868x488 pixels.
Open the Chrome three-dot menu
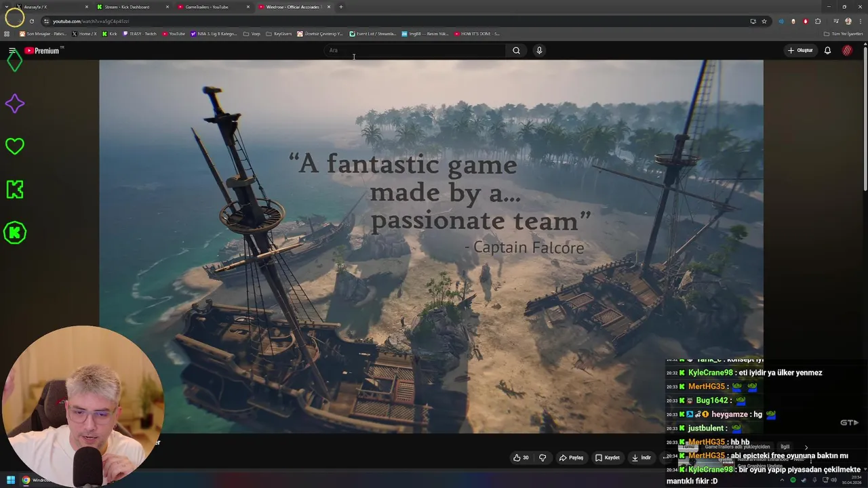pos(860,21)
